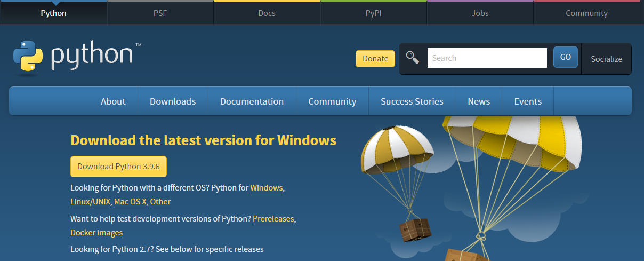This screenshot has width=644, height=261.
Task: Follow the Linux/UNIX link
Action: coord(91,202)
